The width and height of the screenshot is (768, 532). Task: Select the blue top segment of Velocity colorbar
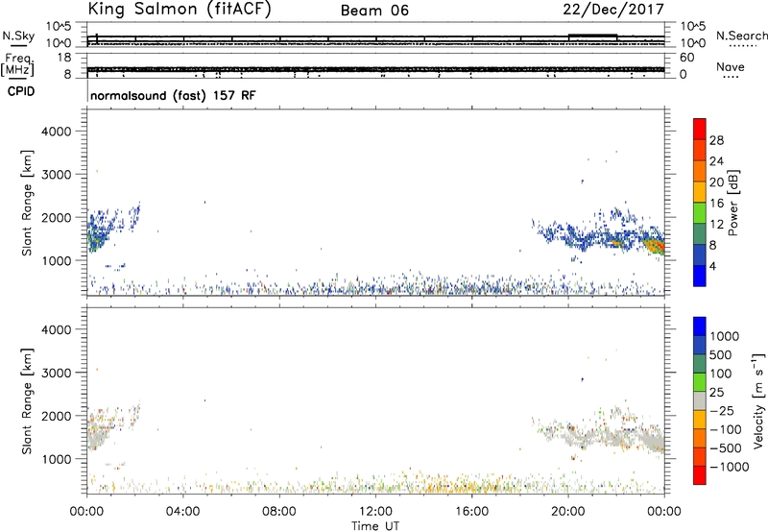[x=700, y=326]
